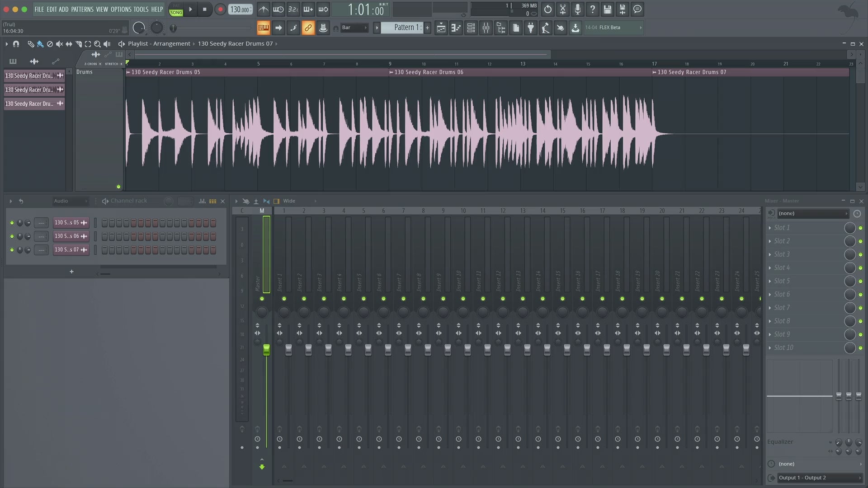Mute channel 130 S..s 05 green LED
Viewport: 868px width, 488px height.
pyautogui.click(x=12, y=223)
